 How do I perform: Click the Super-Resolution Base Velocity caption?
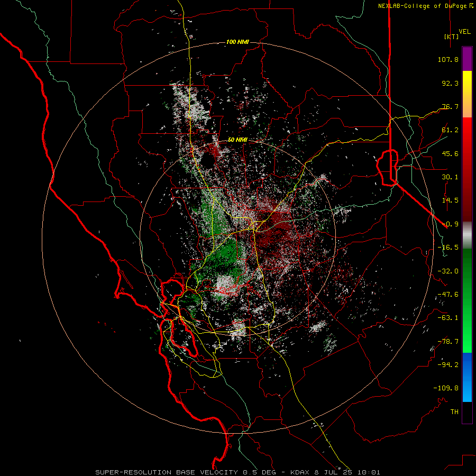(237, 472)
